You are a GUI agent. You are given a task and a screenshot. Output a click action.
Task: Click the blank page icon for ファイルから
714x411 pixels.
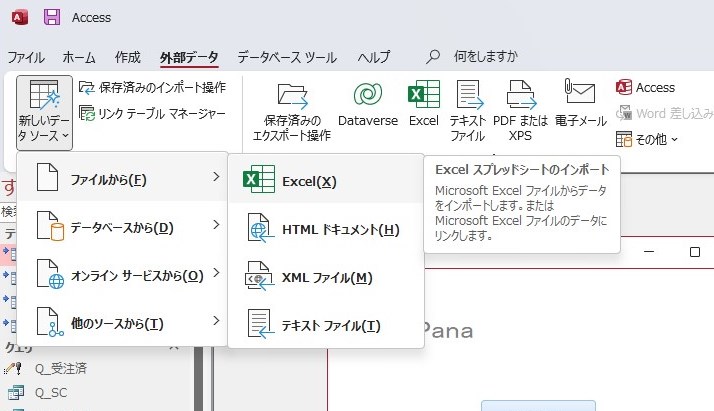[x=47, y=177]
